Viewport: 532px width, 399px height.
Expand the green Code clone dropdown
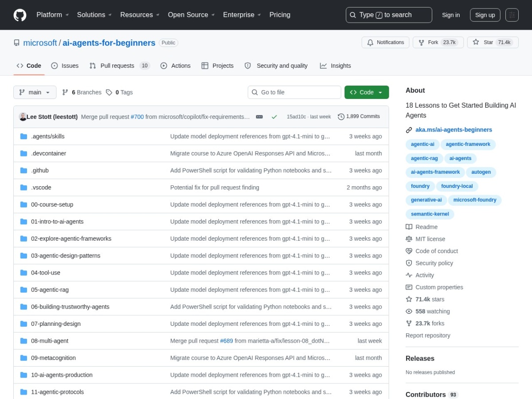pos(367,92)
